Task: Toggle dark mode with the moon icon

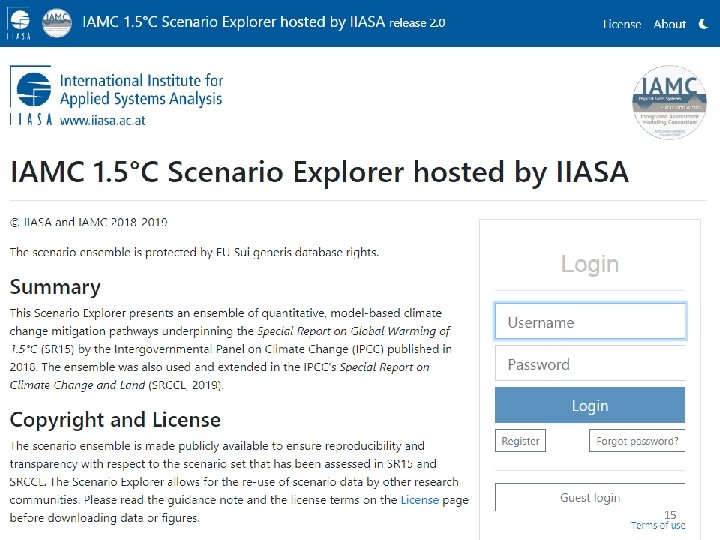Action: coord(703,23)
